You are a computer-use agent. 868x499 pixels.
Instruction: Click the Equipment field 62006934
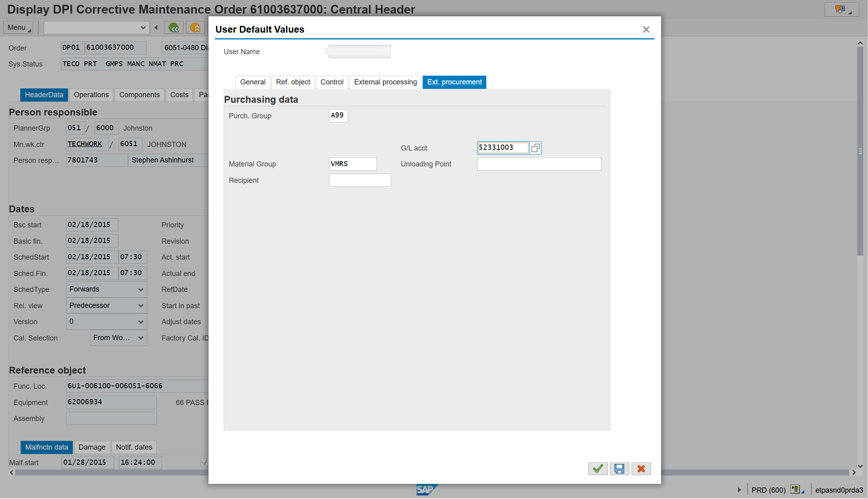[111, 402]
